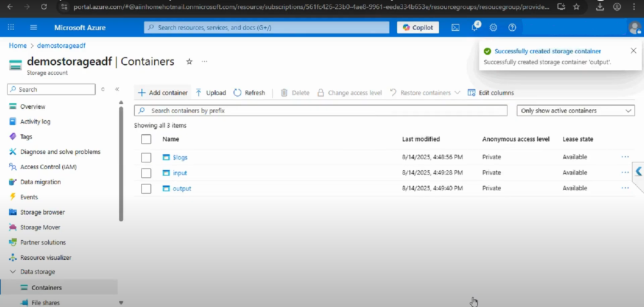Click Add container
644x307 pixels.
(163, 93)
